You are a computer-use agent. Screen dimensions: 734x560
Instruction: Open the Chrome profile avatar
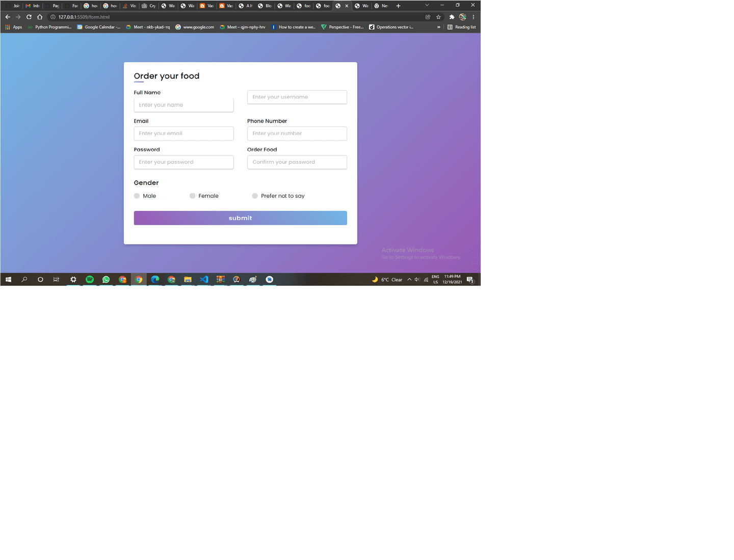click(x=462, y=17)
